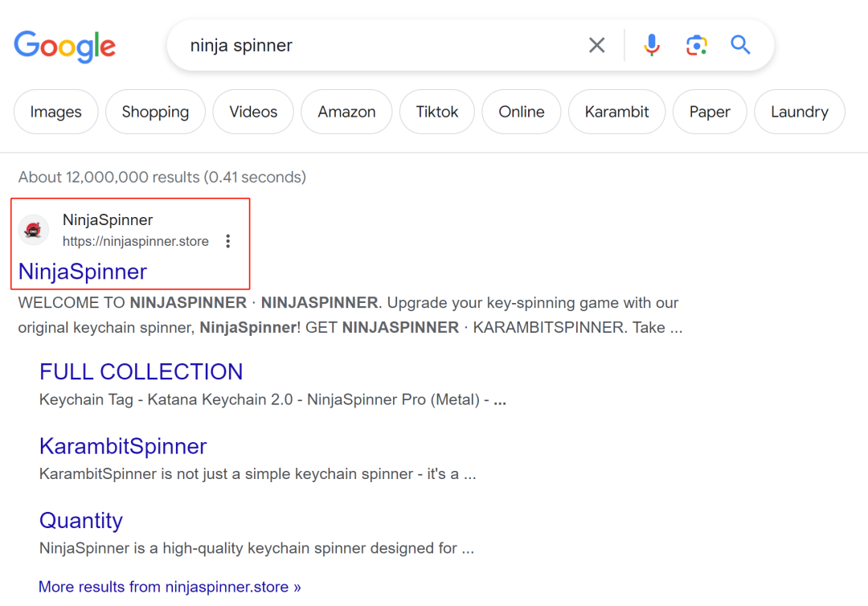This screenshot has width=868, height=606.
Task: Choose the Tiktok filter chip
Action: tap(437, 112)
